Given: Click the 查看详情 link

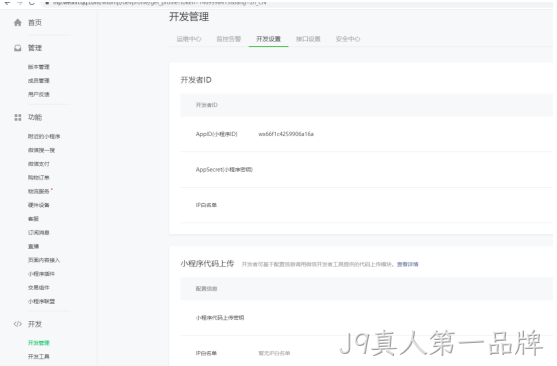Looking at the screenshot, I should click(407, 264).
